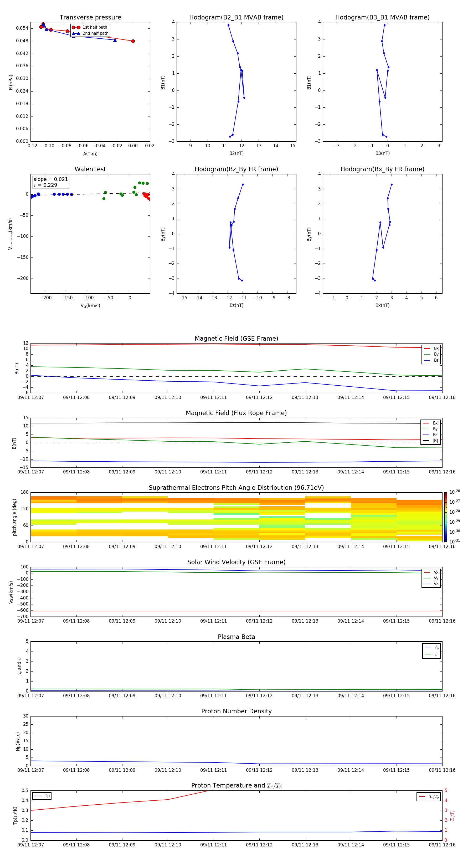Click '09/11 12:11' tick under GSE magnetic field

[x=213, y=398]
